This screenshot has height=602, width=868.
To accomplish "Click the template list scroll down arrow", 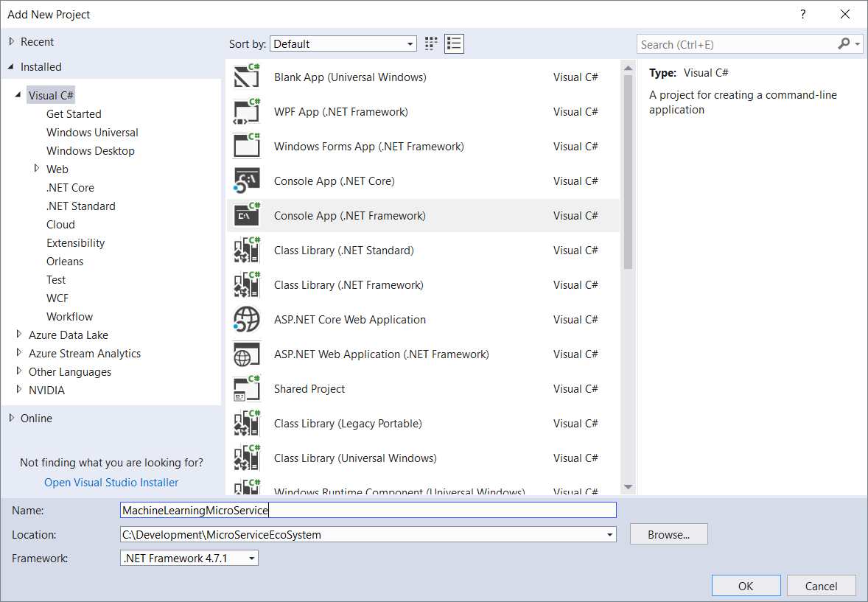I will pyautogui.click(x=628, y=487).
